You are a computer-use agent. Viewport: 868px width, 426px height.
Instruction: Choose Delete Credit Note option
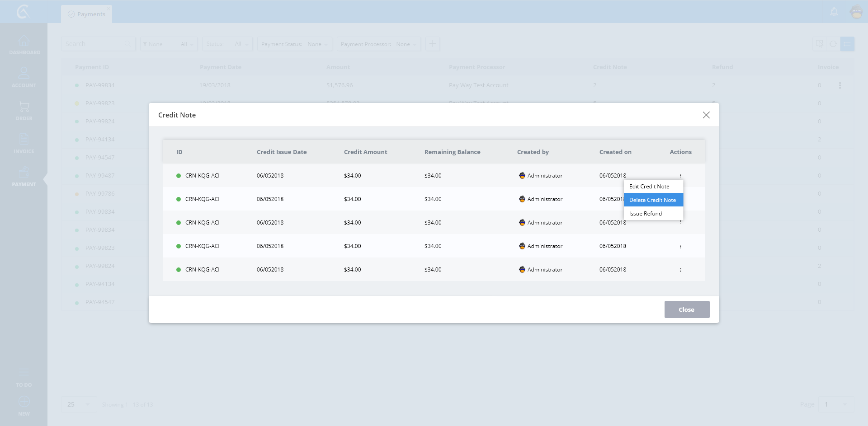click(x=653, y=200)
